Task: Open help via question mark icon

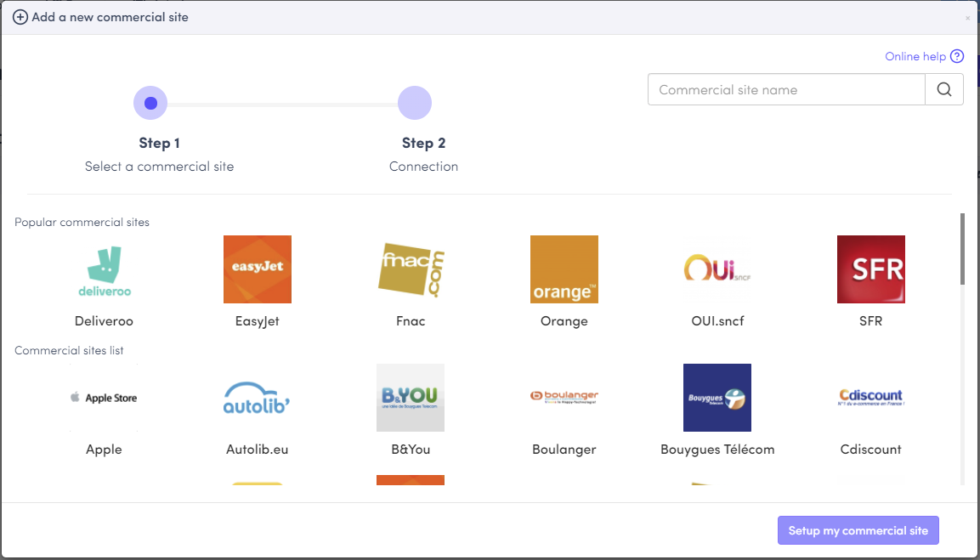Action: click(x=957, y=56)
